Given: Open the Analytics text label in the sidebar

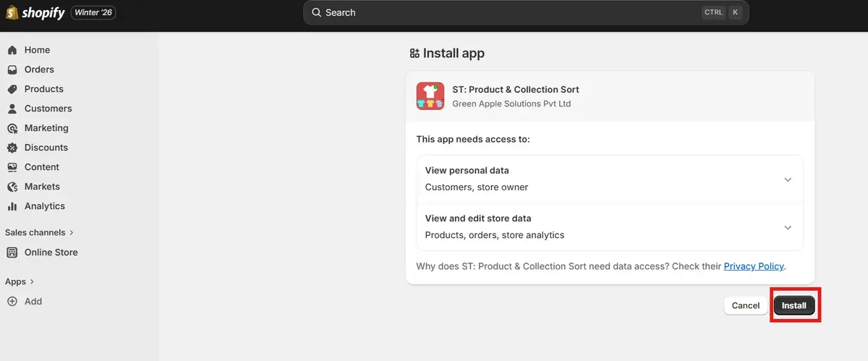Looking at the screenshot, I should tap(45, 206).
